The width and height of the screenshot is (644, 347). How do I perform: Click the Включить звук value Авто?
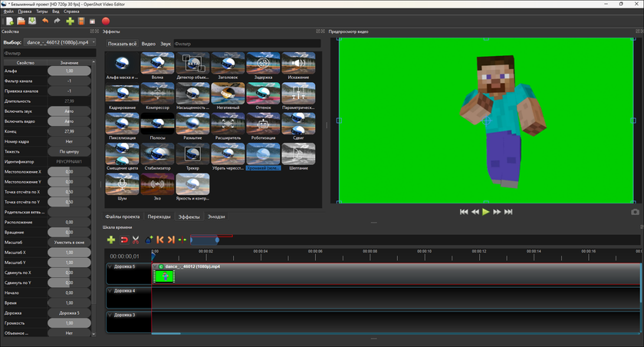click(x=69, y=111)
